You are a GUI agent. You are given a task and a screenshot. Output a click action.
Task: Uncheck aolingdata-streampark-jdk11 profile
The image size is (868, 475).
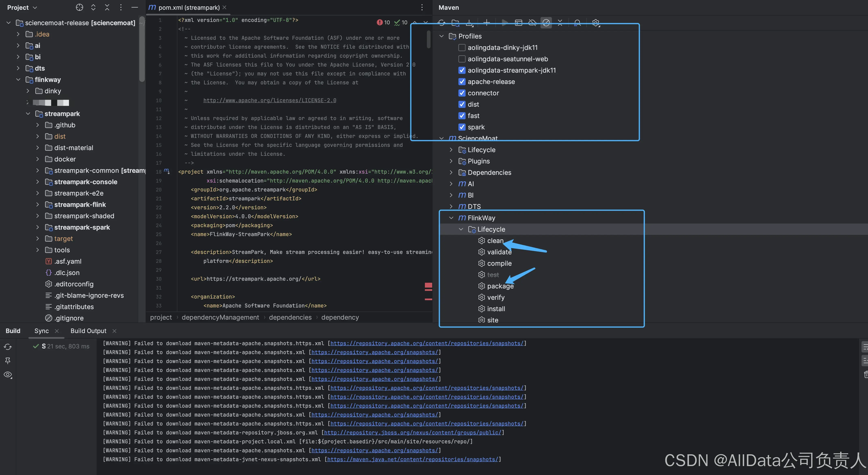(462, 70)
